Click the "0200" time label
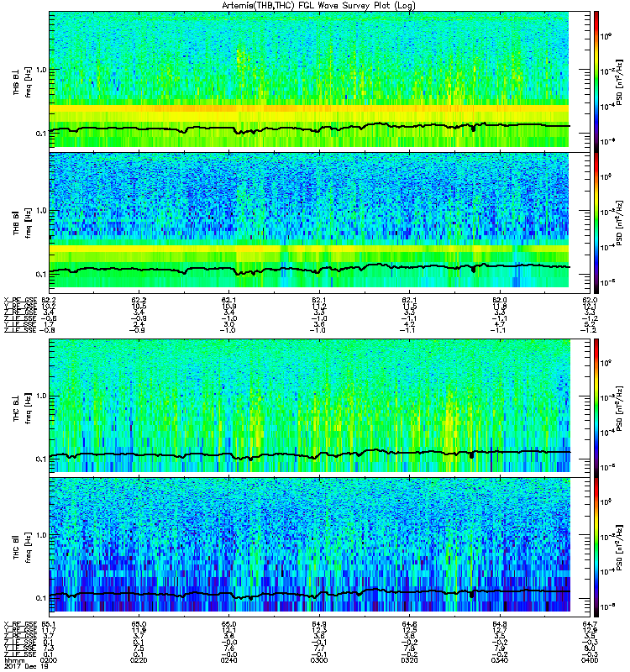Image resolution: width=630 pixels, height=672 pixels. (x=49, y=660)
